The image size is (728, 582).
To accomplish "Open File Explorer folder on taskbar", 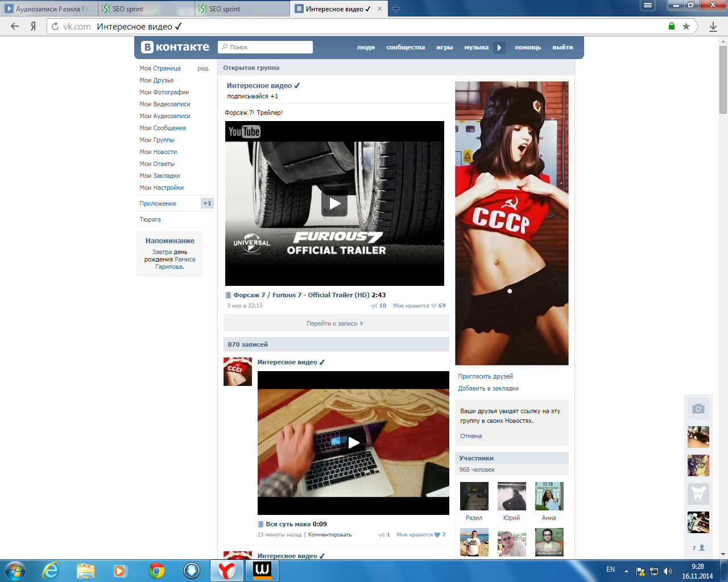I will point(85,571).
